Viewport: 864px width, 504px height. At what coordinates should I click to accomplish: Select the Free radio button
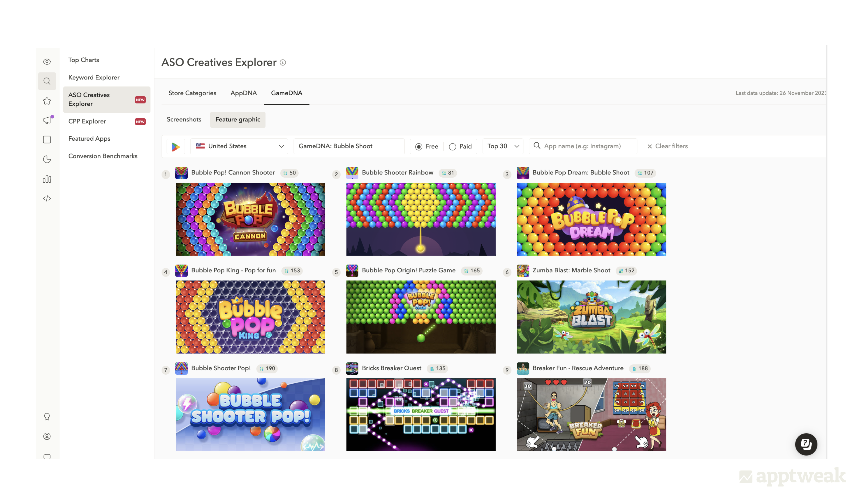point(419,147)
